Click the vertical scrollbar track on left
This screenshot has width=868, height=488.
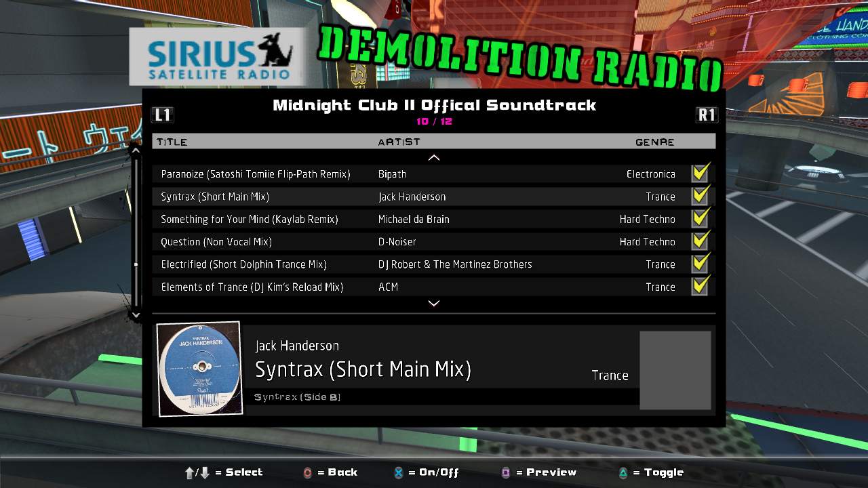point(136,230)
